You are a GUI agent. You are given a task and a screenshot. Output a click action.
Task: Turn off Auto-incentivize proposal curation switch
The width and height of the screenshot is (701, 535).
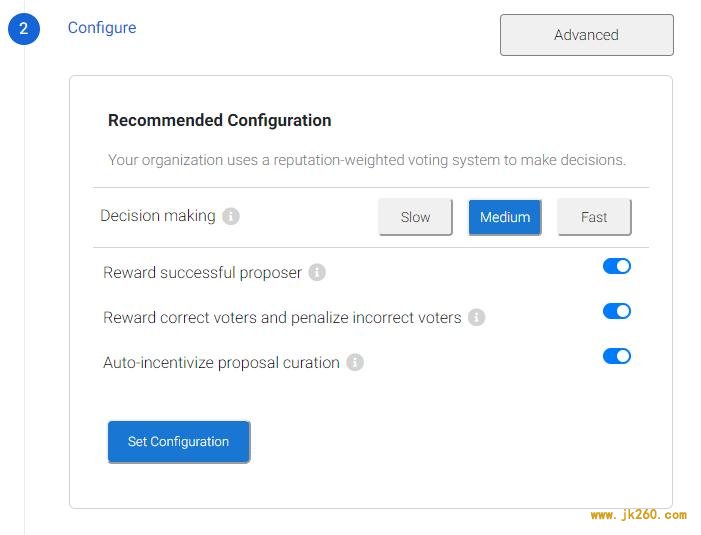[617, 356]
